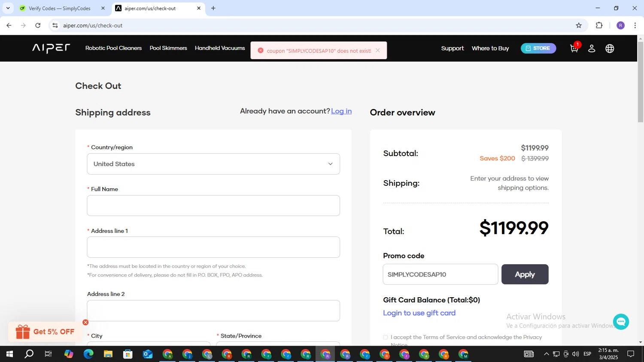Show hidden system tray icons

(x=546, y=354)
